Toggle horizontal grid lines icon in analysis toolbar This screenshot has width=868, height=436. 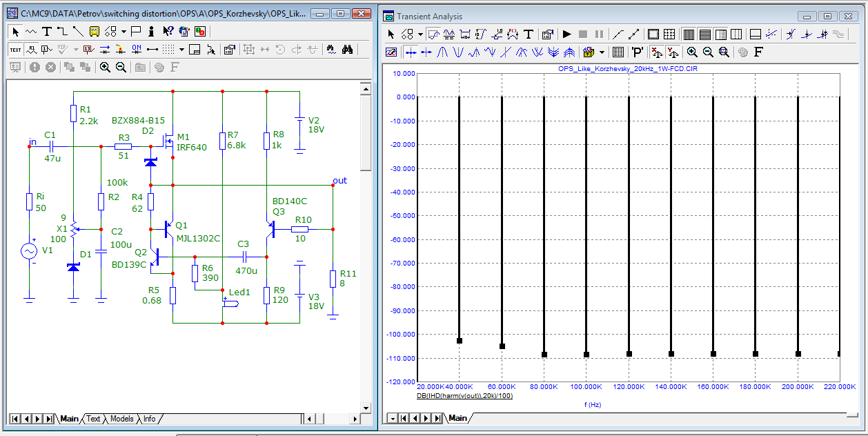click(x=704, y=34)
